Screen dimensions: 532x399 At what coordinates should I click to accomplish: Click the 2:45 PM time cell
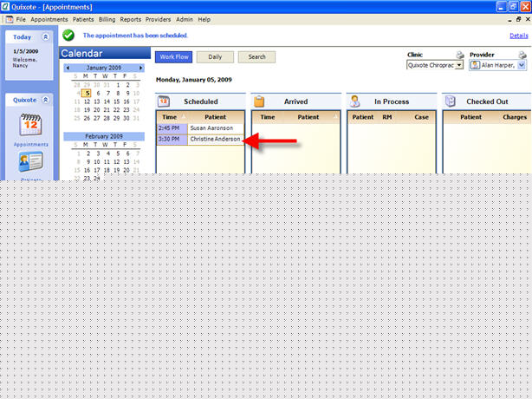coord(172,128)
